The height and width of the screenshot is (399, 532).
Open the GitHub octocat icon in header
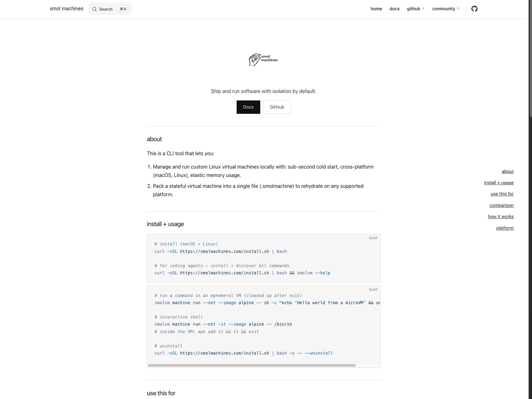(x=474, y=9)
